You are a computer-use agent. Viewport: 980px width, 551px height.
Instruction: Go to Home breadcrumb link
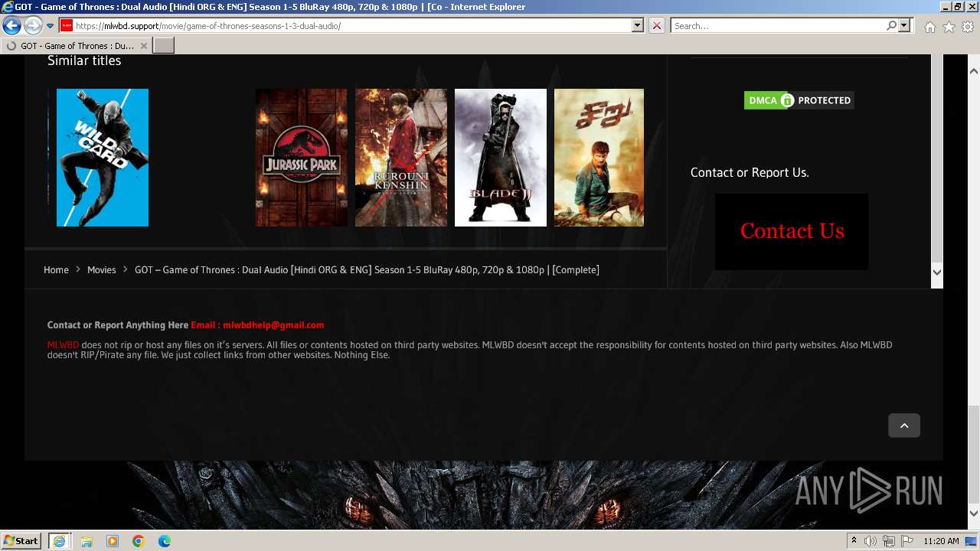click(x=56, y=269)
